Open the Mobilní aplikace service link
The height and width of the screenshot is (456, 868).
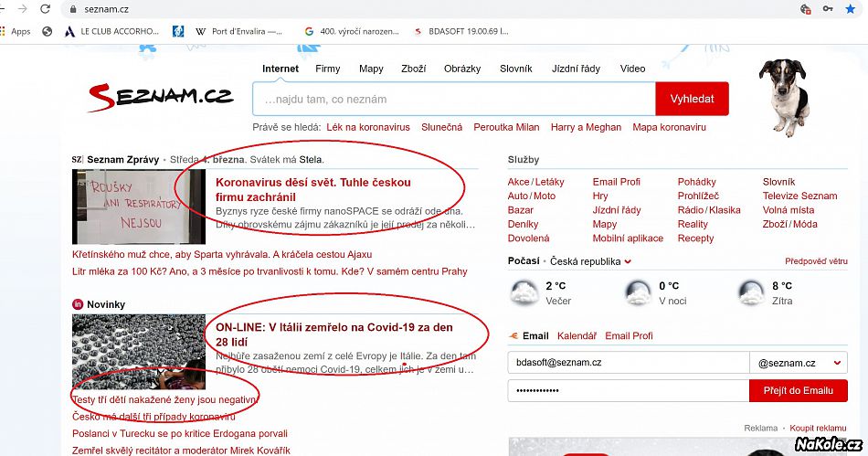[628, 239]
